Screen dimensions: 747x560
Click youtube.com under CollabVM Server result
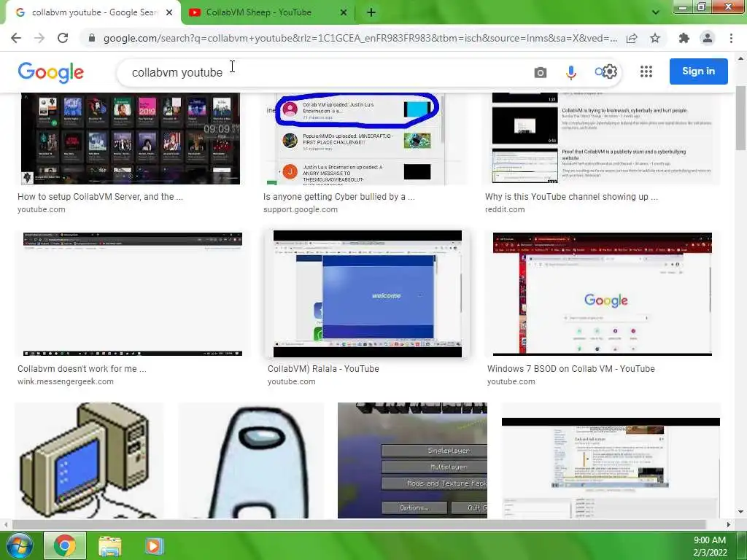pyautogui.click(x=42, y=209)
